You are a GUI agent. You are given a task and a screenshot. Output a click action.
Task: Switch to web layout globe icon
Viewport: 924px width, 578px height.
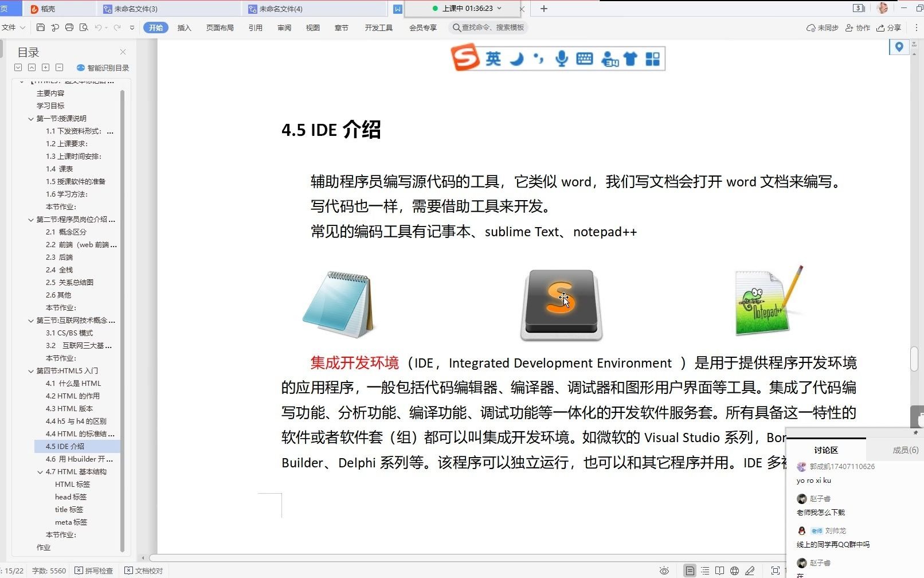(x=735, y=571)
